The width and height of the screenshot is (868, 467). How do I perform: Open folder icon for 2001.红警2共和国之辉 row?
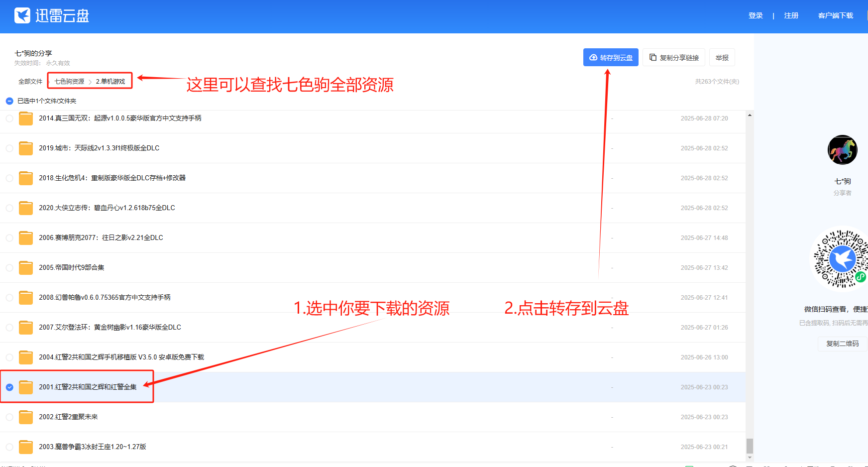click(x=26, y=387)
